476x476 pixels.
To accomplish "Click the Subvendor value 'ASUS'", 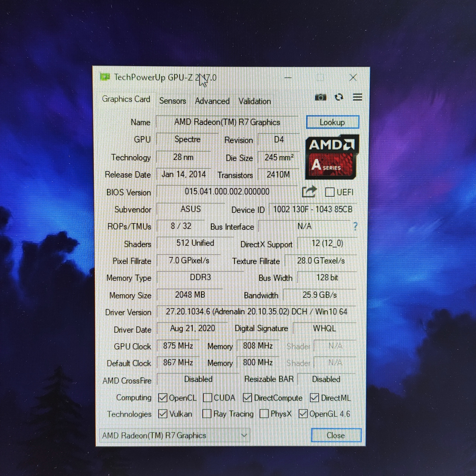I will tap(191, 209).
